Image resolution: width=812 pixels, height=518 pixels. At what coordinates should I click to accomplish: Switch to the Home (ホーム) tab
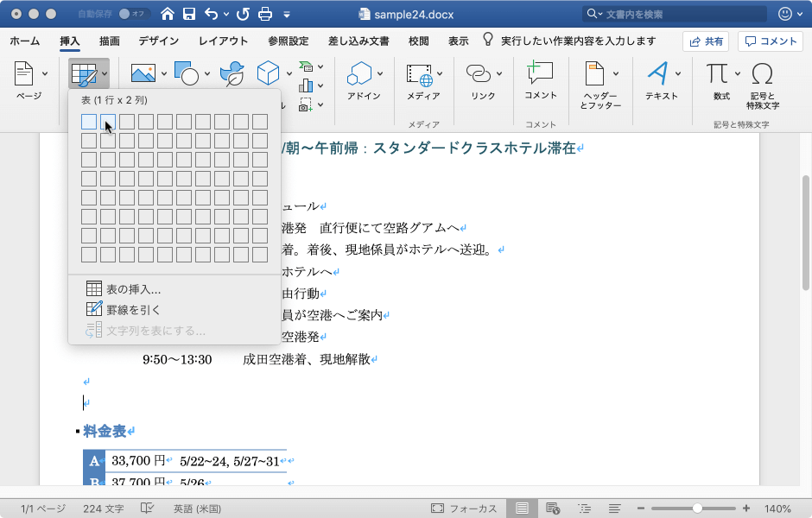(24, 41)
